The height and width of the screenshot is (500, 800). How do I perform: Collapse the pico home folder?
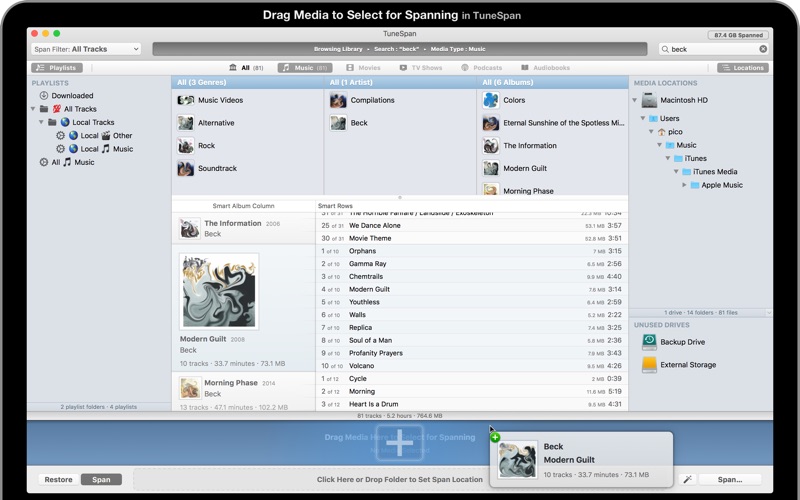(651, 132)
